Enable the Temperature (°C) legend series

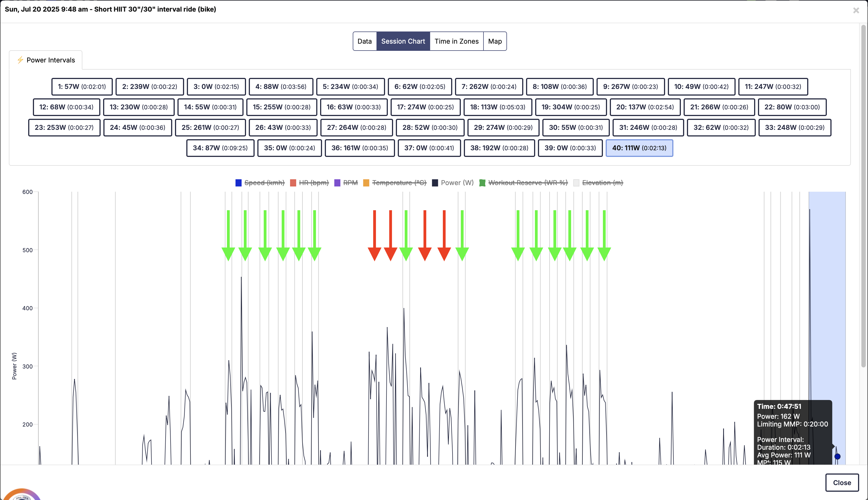coord(399,183)
